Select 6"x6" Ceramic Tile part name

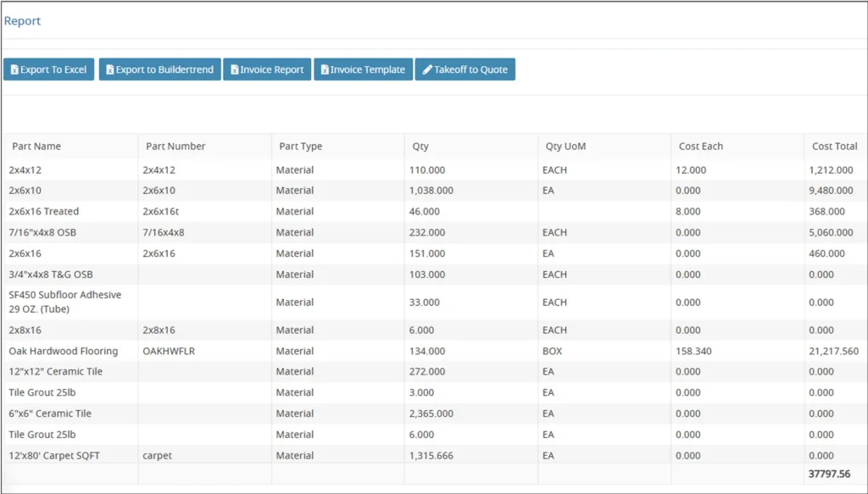[50, 414]
